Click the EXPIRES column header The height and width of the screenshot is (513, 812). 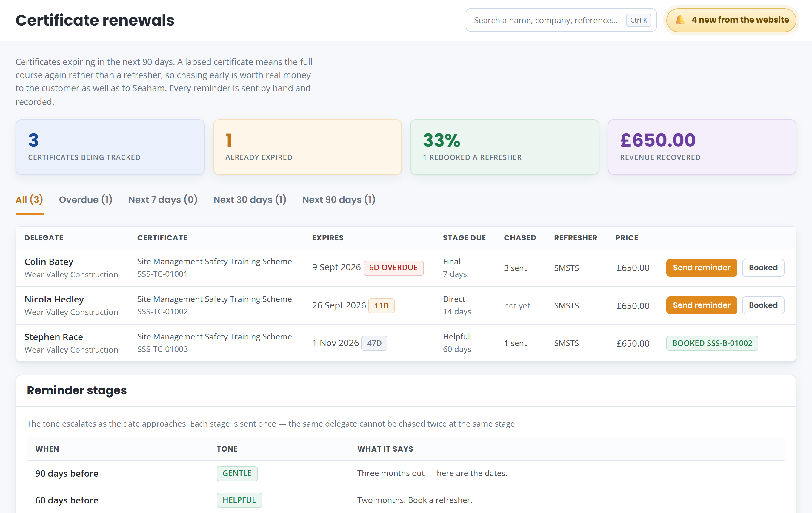coord(328,238)
